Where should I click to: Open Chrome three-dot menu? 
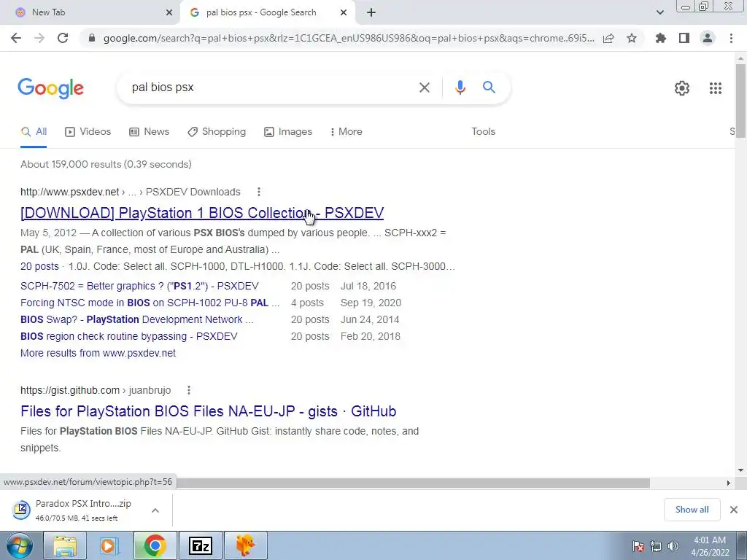click(731, 38)
